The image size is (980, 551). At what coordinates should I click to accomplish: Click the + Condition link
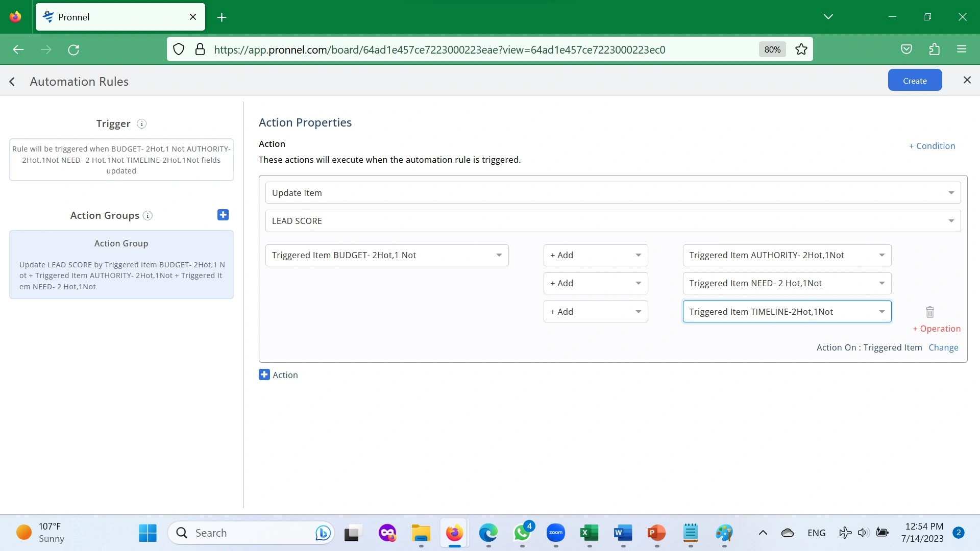click(932, 146)
